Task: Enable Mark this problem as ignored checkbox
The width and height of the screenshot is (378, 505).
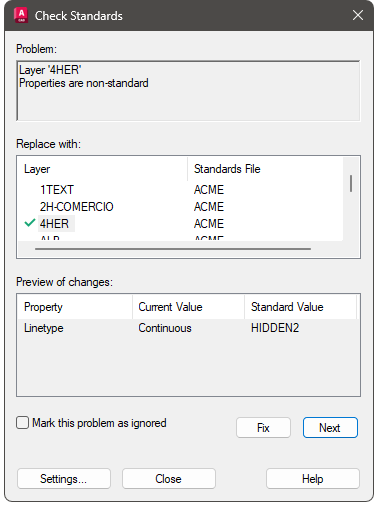Action: point(23,423)
